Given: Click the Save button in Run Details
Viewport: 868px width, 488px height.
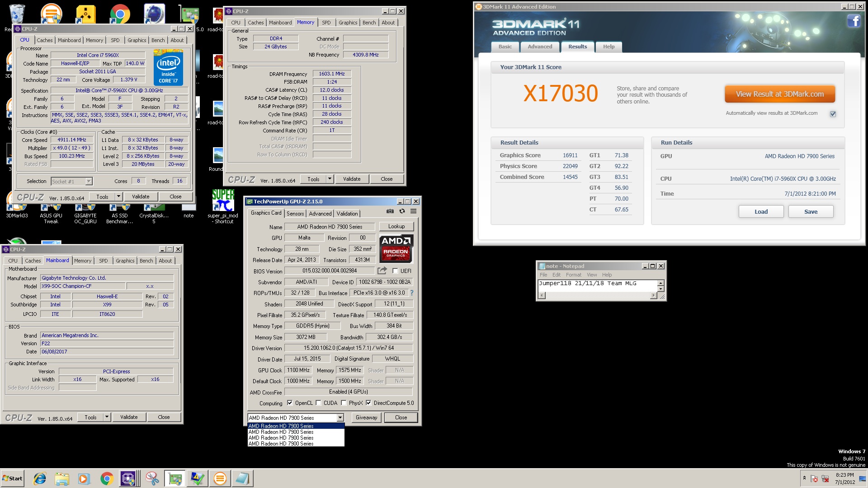Looking at the screenshot, I should coord(811,211).
